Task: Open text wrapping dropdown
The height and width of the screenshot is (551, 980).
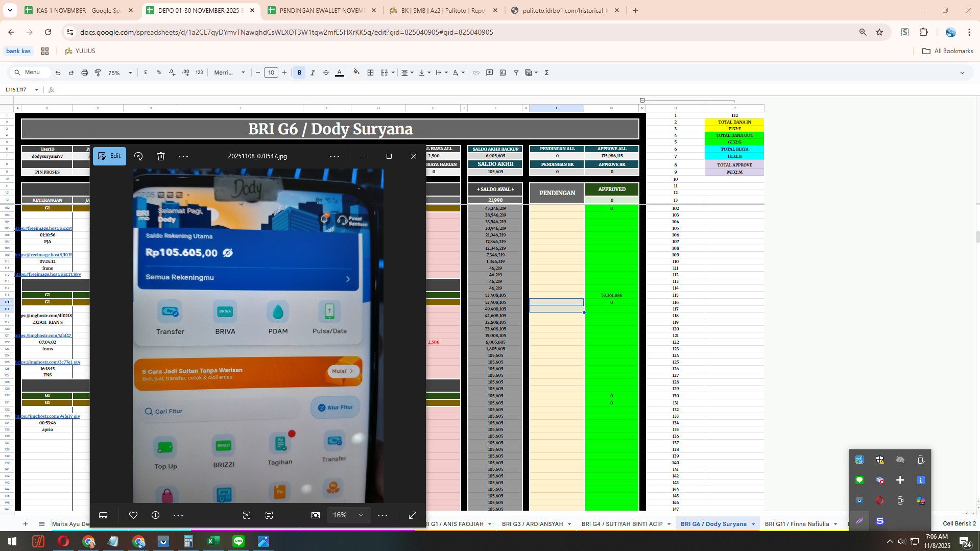Action: click(442, 73)
